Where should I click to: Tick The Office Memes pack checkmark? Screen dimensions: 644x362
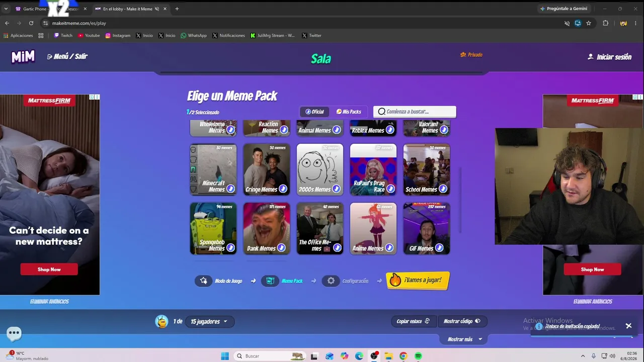click(x=337, y=247)
